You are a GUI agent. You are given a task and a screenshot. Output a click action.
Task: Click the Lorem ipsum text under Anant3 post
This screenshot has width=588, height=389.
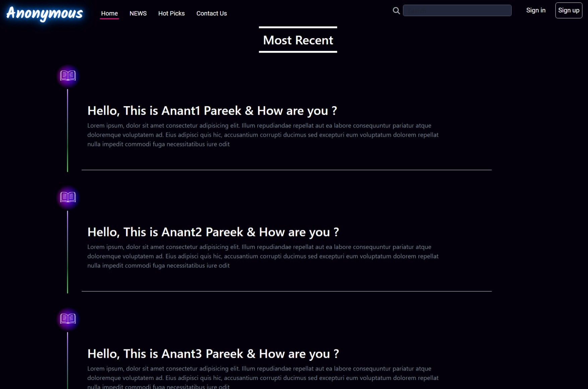[263, 378]
